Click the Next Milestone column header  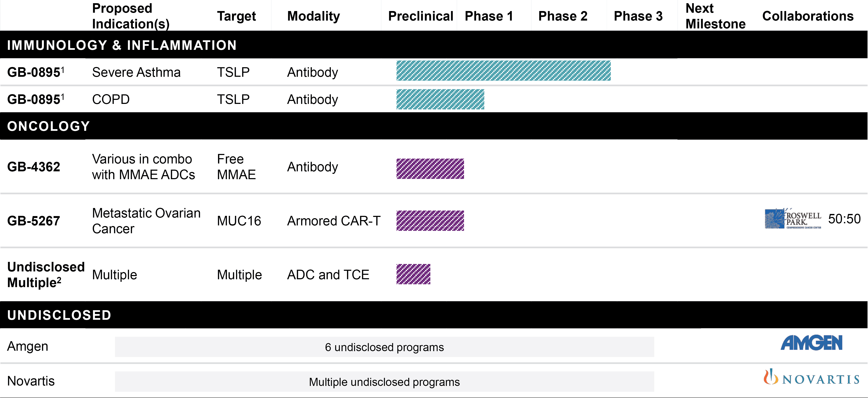click(x=715, y=16)
